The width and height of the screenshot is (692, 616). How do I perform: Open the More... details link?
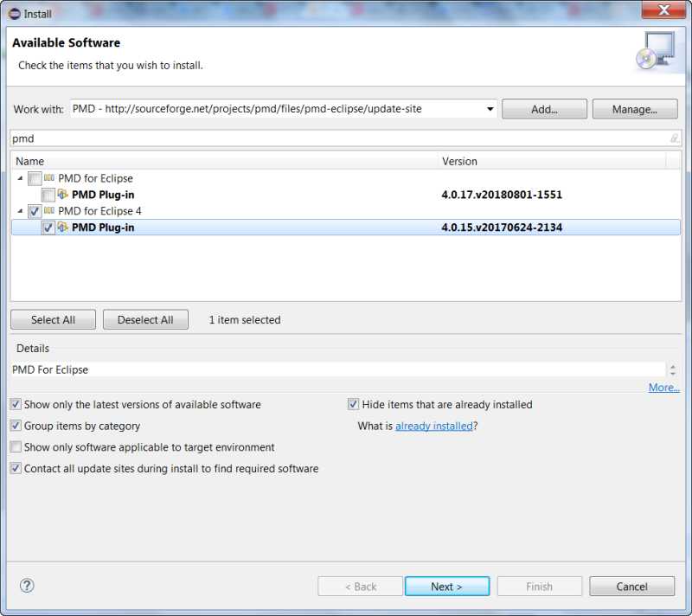pos(663,387)
